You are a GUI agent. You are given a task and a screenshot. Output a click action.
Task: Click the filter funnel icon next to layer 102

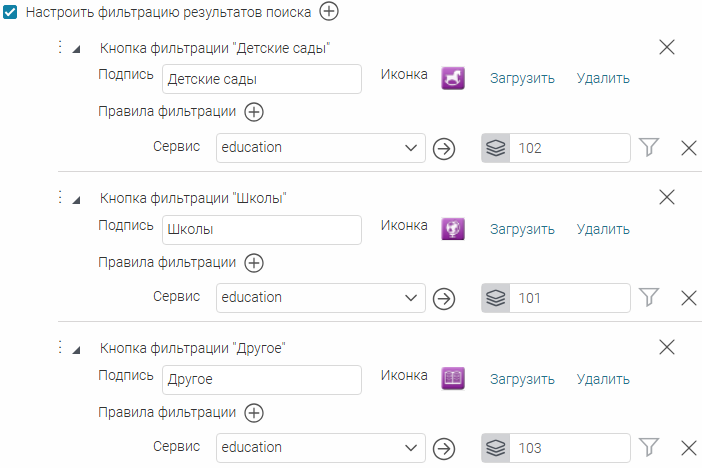click(649, 147)
